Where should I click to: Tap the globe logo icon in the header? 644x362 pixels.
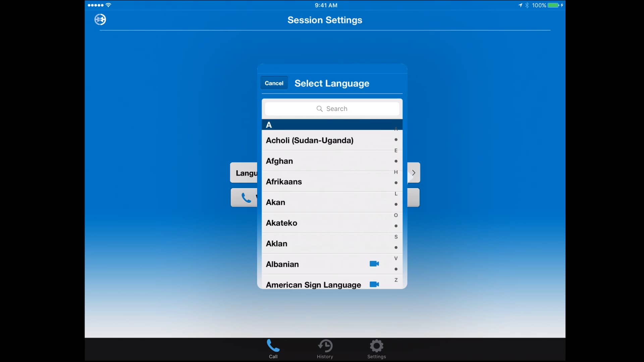(x=100, y=19)
